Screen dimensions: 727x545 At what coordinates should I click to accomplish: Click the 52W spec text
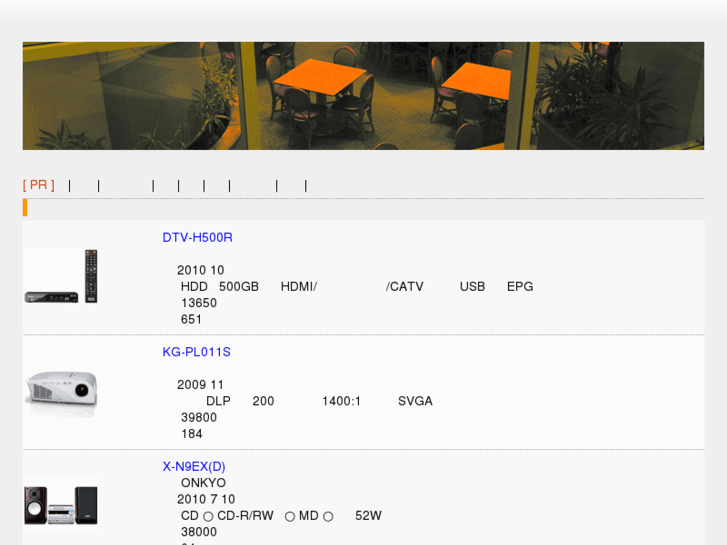coord(368,515)
